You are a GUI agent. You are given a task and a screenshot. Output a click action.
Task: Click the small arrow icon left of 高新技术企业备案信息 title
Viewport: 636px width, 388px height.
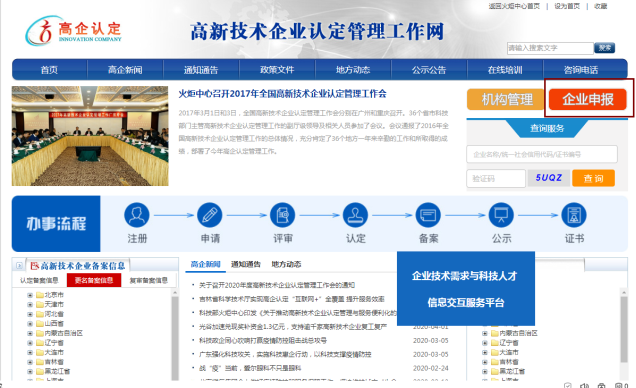[x=19, y=266]
